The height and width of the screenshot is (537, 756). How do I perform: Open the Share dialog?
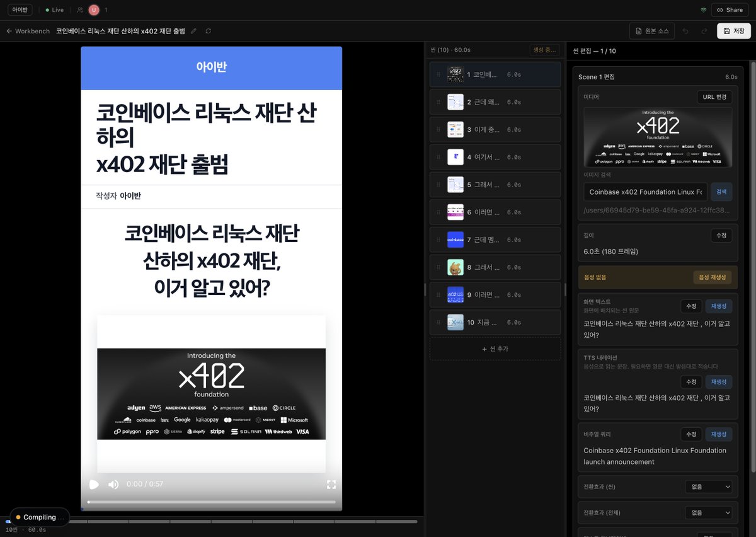point(730,10)
